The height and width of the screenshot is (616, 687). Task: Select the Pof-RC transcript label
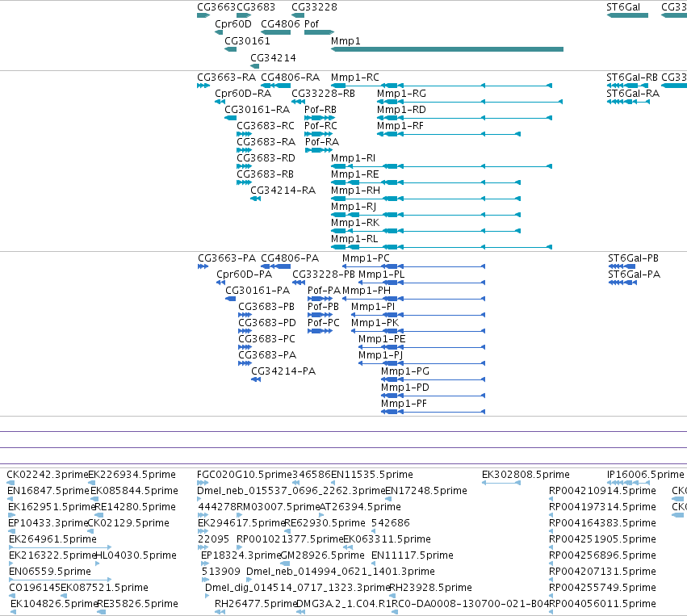320,126
